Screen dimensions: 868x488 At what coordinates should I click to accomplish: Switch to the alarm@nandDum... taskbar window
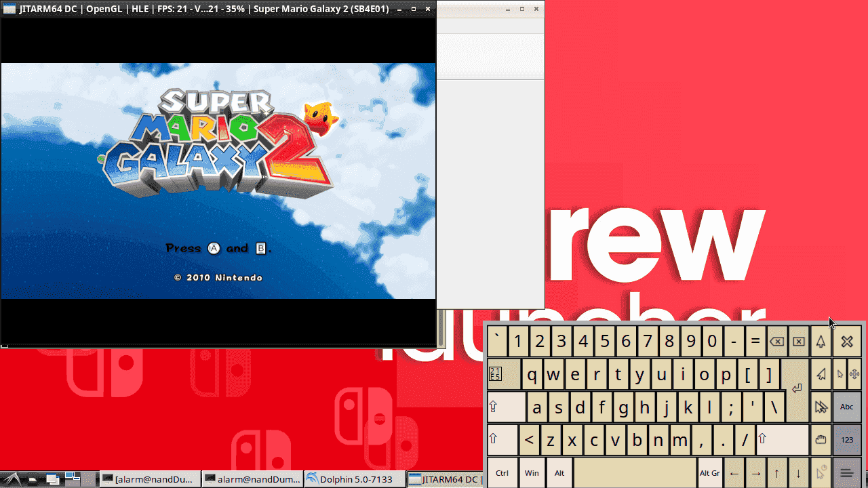coord(253,479)
